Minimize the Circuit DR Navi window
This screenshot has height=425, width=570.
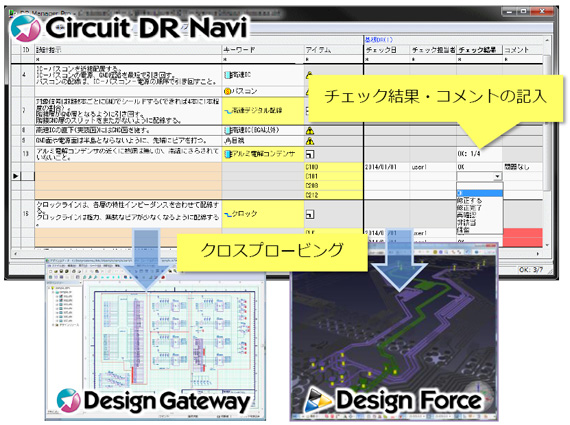pos(509,12)
